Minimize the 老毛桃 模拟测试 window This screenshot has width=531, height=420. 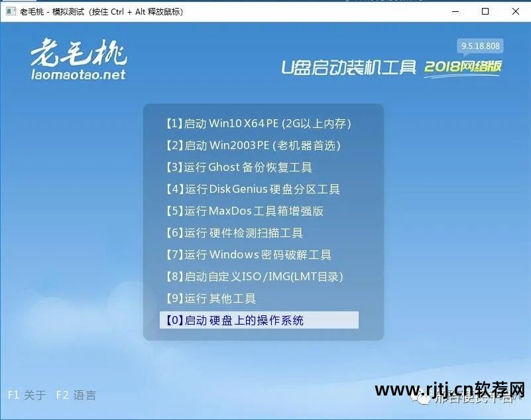455,11
